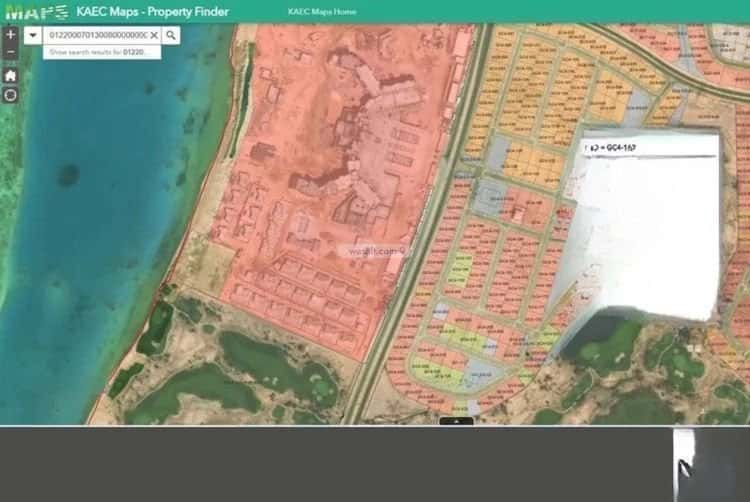The width and height of the screenshot is (750, 502).
Task: Expand the bottom attribute panel arrow
Action: (x=456, y=421)
